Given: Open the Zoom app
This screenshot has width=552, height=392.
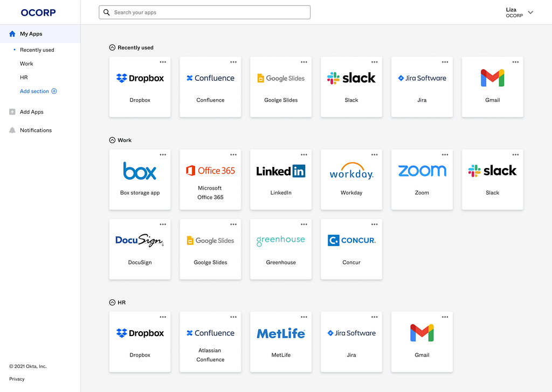Looking at the screenshot, I should point(422,180).
